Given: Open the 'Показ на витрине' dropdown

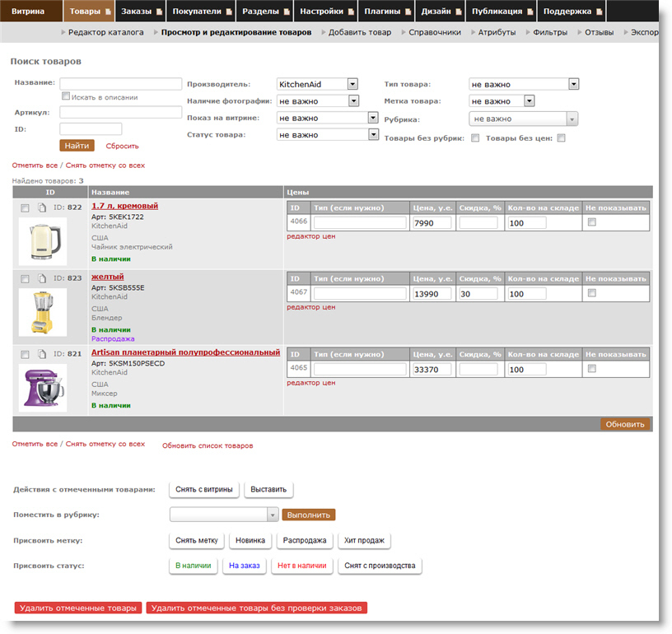Looking at the screenshot, I should tap(328, 118).
